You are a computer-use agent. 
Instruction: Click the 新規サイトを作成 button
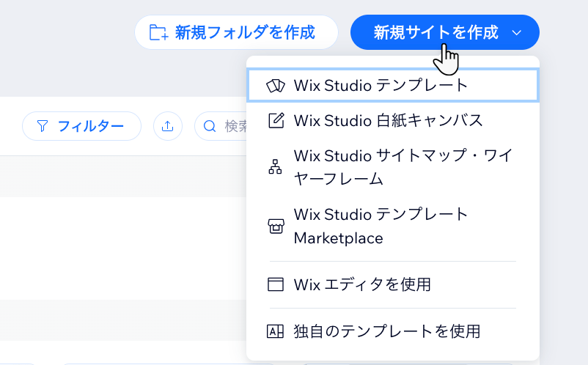click(445, 32)
